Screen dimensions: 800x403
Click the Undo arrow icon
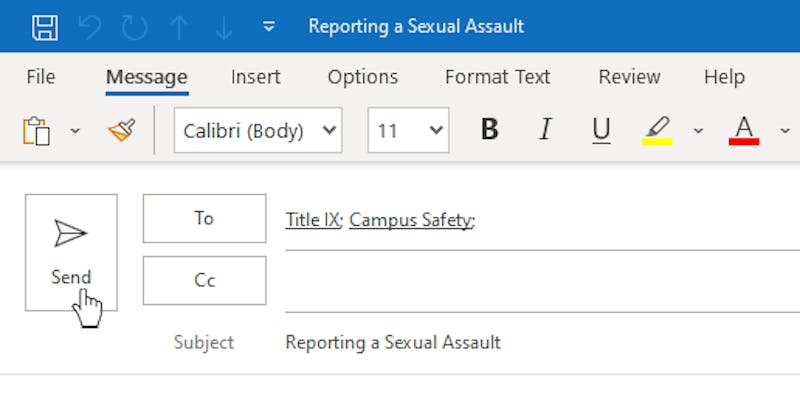tap(90, 27)
